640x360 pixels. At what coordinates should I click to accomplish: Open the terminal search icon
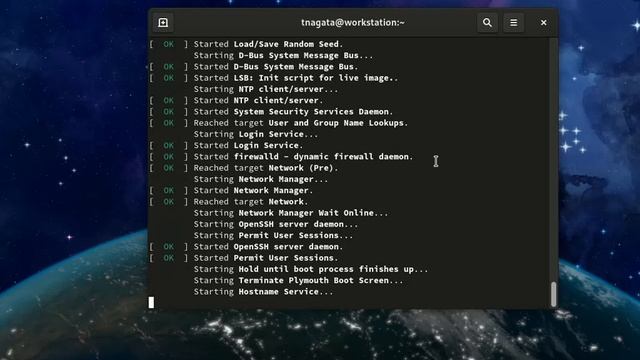(x=487, y=23)
